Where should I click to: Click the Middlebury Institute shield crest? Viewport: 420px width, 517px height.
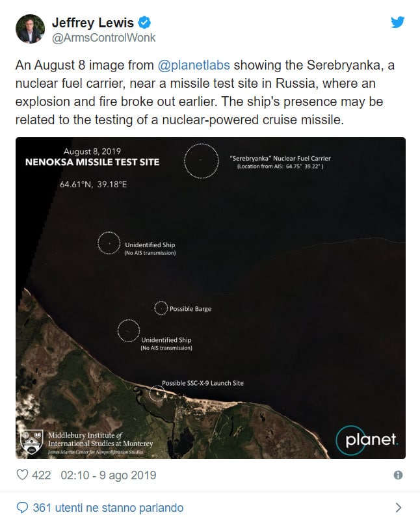[32, 442]
